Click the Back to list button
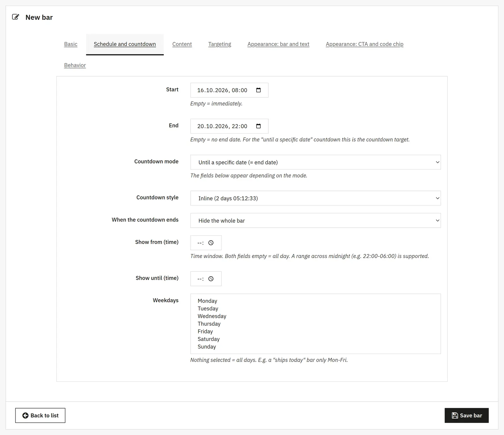504x435 pixels. pyautogui.click(x=40, y=415)
